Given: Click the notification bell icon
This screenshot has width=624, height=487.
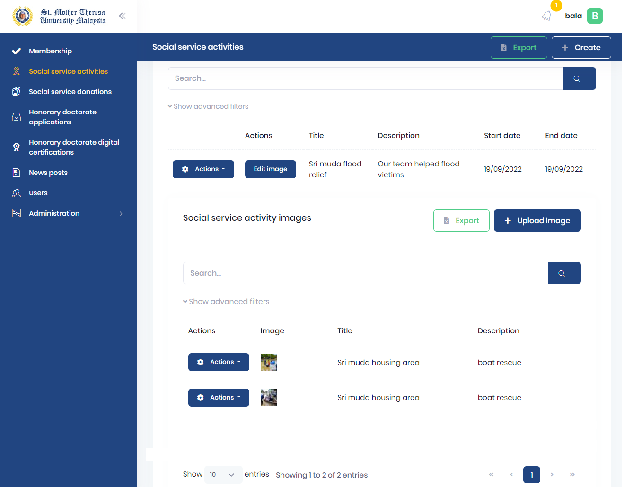Looking at the screenshot, I should point(547,16).
